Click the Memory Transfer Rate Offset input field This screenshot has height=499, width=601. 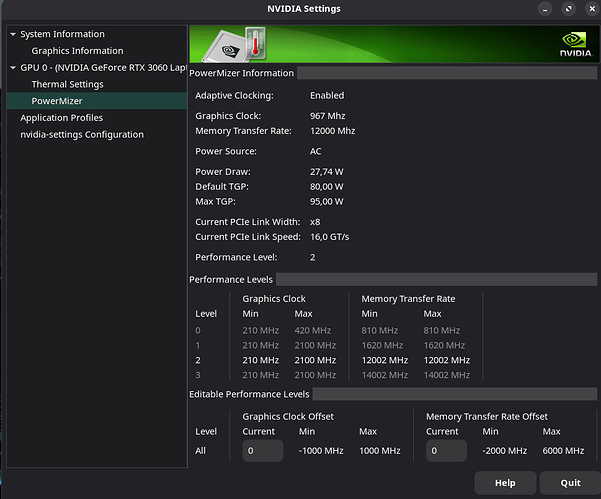(x=446, y=451)
